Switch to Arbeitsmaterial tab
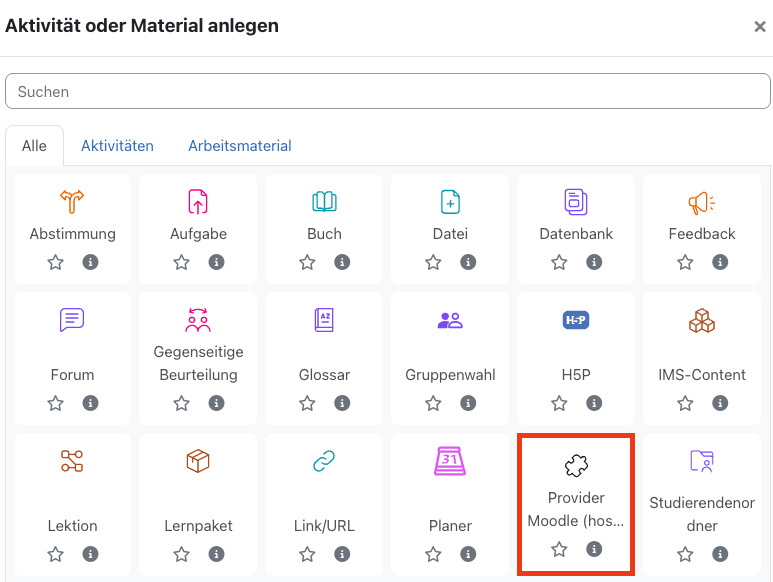The width and height of the screenshot is (773, 582). [x=240, y=146]
